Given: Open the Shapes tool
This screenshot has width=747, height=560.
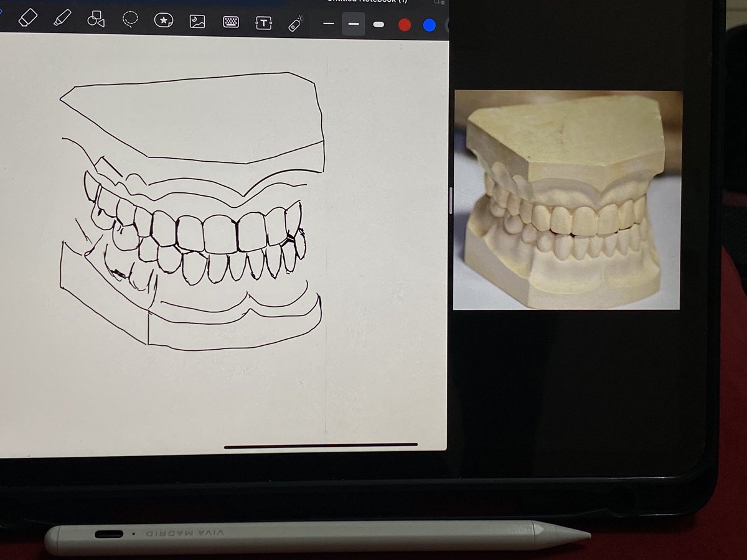Looking at the screenshot, I should click(x=95, y=19).
